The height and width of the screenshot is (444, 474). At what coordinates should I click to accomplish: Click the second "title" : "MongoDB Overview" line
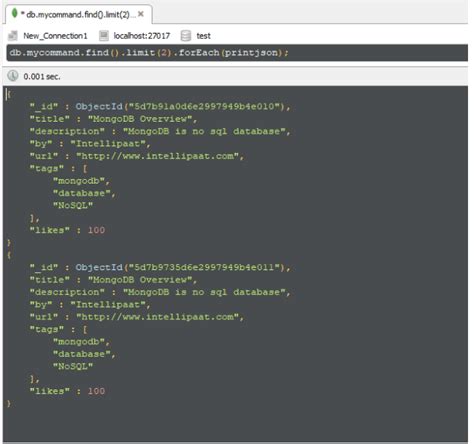click(113, 280)
